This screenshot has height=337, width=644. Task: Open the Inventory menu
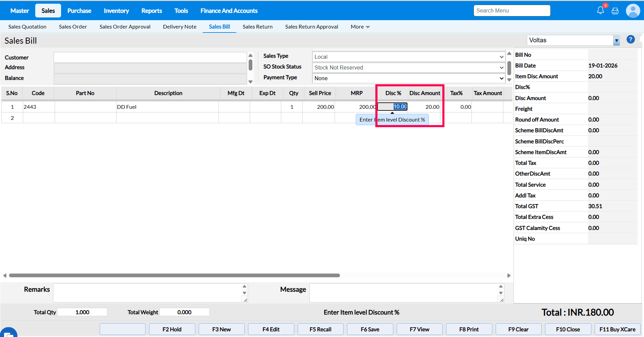click(116, 11)
